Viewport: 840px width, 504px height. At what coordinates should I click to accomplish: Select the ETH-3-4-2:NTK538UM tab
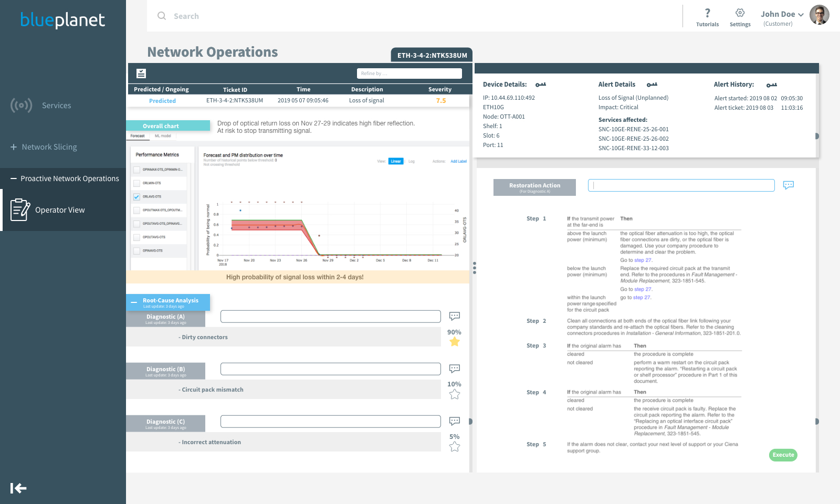click(432, 55)
